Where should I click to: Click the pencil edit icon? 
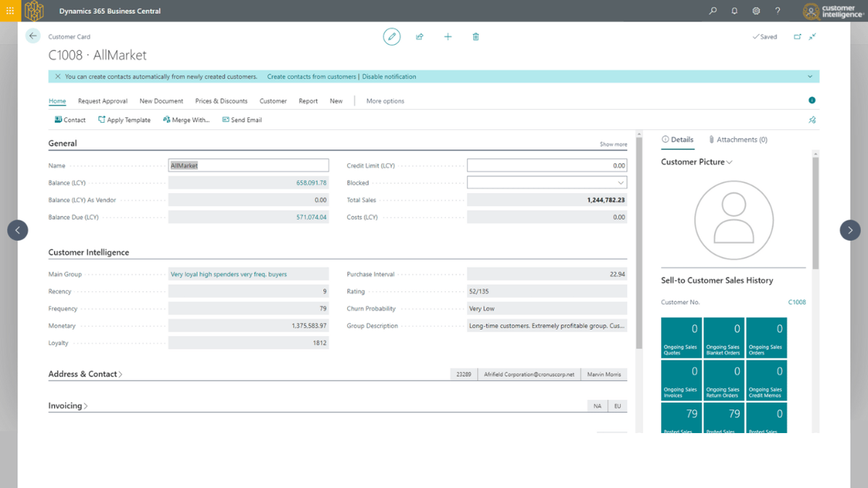tap(391, 37)
